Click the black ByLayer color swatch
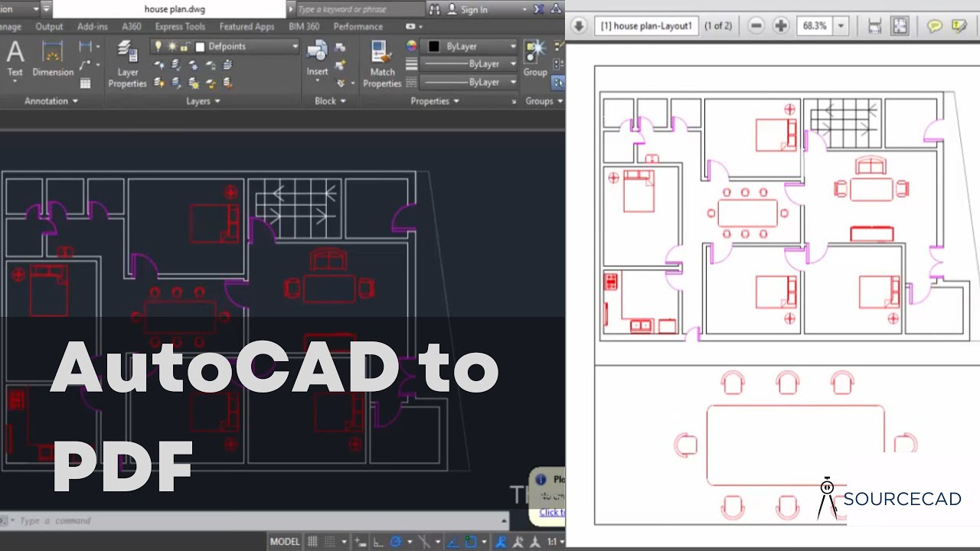980x551 pixels. tap(434, 47)
